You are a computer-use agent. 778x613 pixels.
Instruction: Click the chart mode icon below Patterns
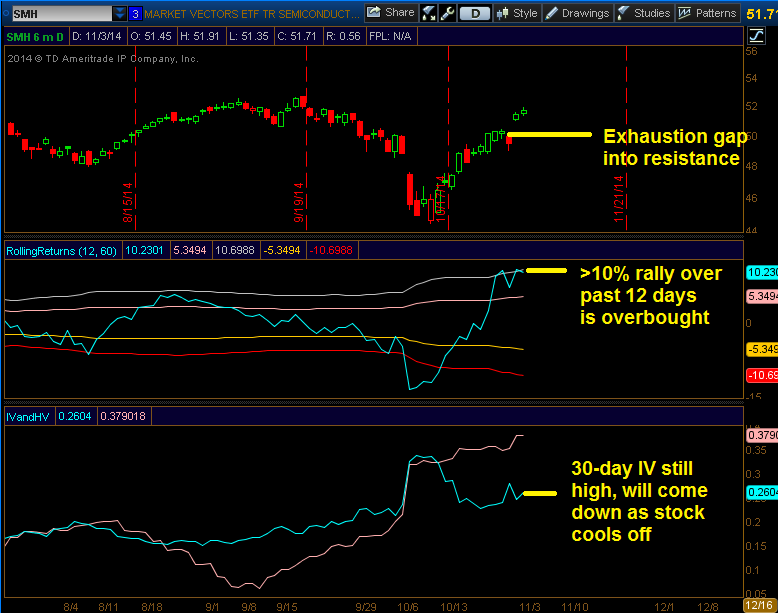click(755, 36)
